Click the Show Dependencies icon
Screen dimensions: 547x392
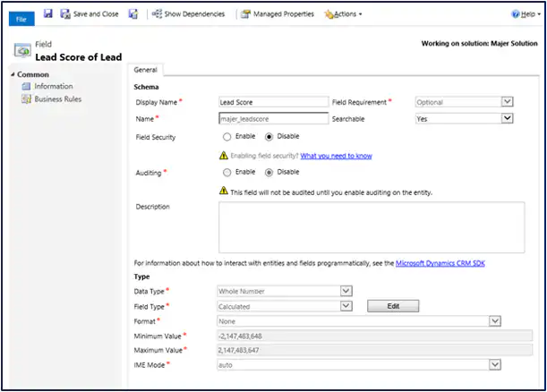click(x=158, y=14)
